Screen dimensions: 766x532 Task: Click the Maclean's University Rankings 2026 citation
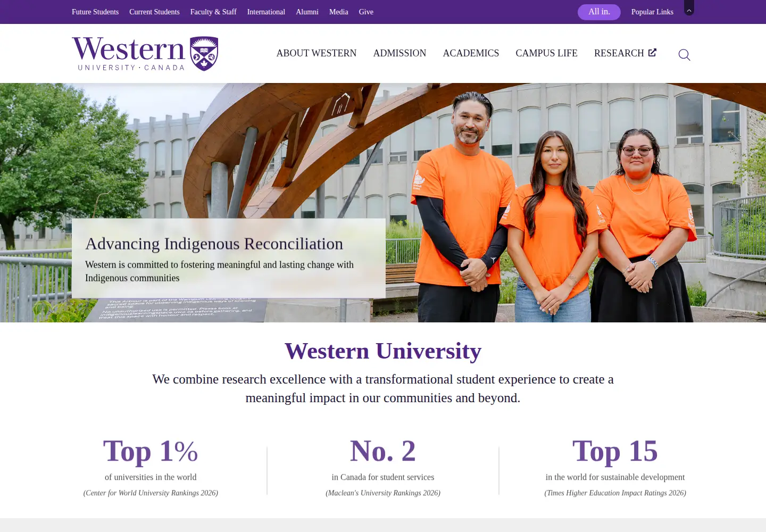(383, 493)
